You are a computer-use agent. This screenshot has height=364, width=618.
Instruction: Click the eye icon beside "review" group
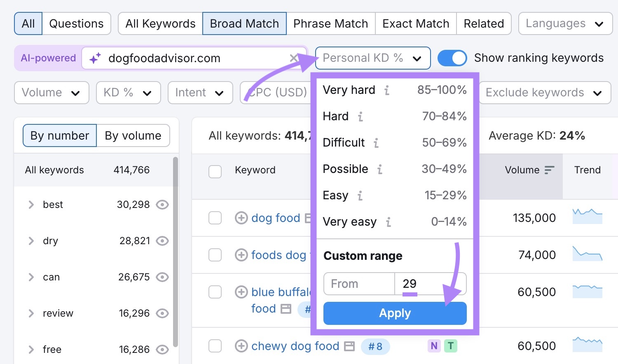[x=162, y=313]
